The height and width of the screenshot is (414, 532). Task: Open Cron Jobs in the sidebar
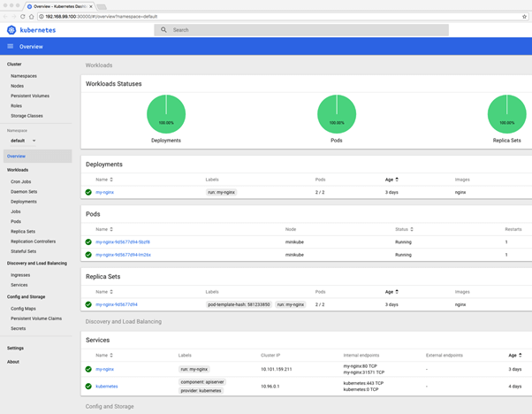pos(20,181)
